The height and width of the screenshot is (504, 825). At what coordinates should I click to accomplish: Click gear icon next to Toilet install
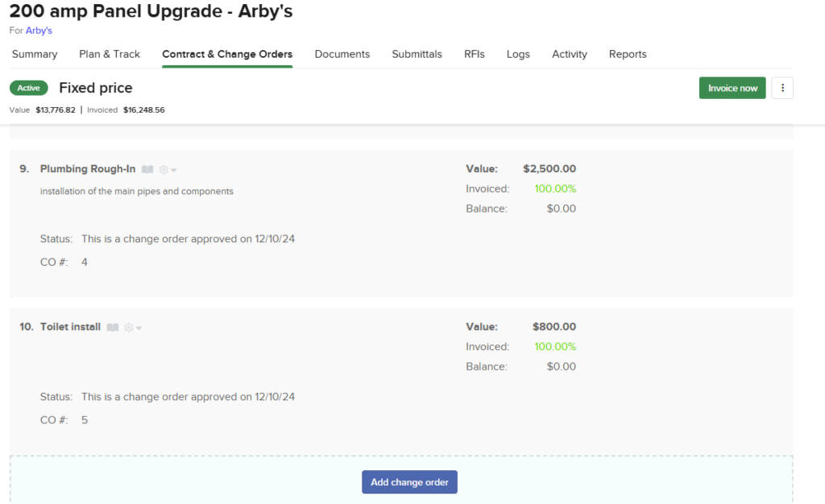129,328
